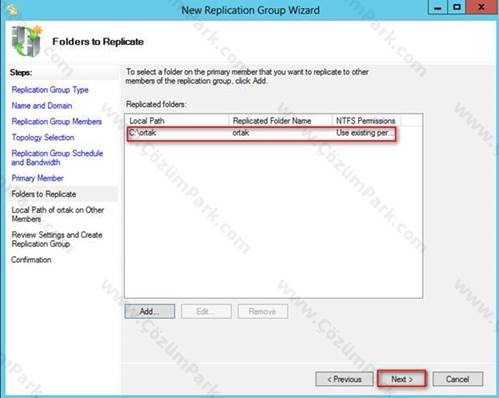Click the Add... button

coord(150,311)
